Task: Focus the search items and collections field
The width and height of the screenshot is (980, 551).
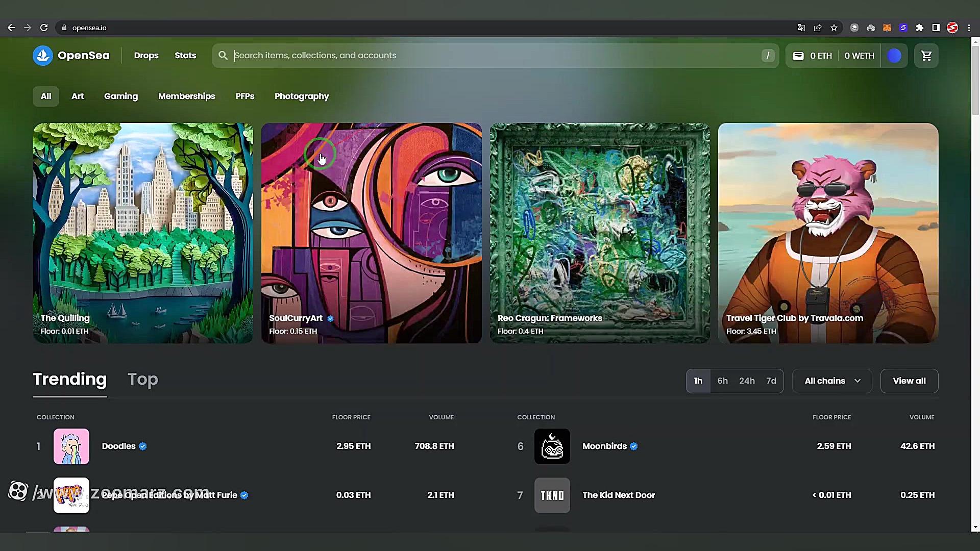Action: click(496, 56)
